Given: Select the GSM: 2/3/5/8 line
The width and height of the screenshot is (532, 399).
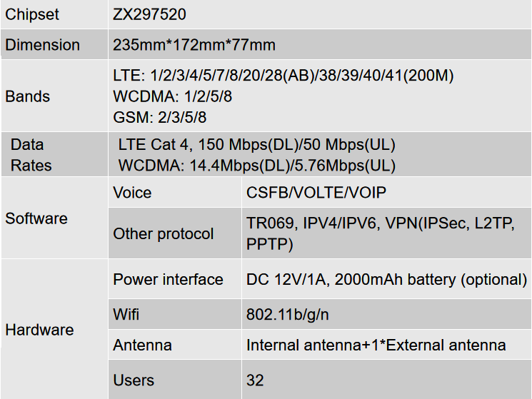Looking at the screenshot, I should 159,117.
